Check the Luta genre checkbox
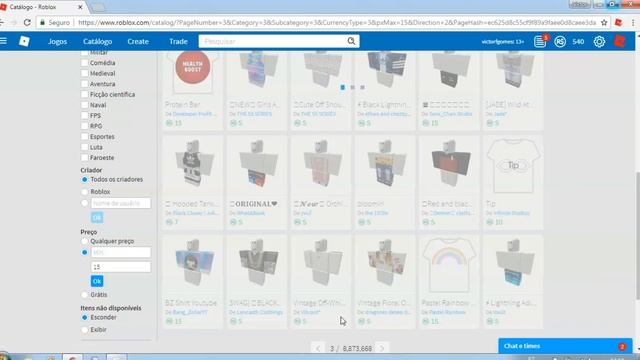640x360 pixels. tap(84, 147)
